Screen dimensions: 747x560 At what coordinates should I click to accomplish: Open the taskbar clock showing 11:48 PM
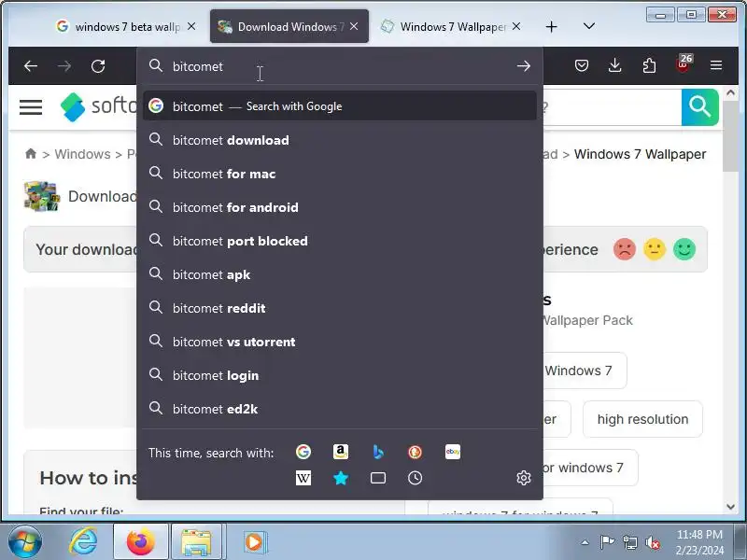[699, 542]
